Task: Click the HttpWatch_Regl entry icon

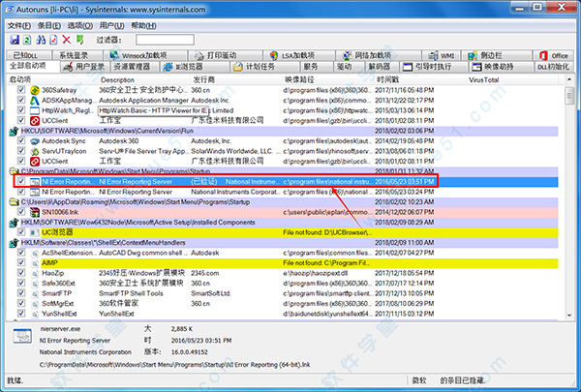Action: [x=35, y=110]
